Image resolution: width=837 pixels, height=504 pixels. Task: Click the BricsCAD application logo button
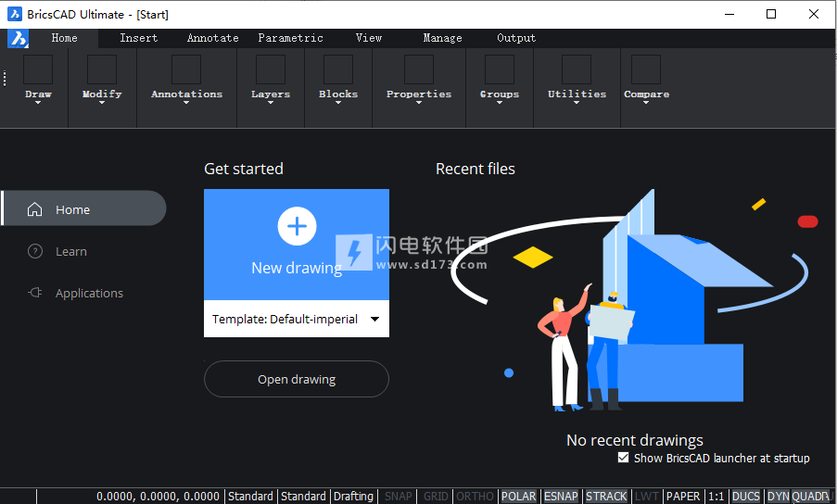(18, 38)
